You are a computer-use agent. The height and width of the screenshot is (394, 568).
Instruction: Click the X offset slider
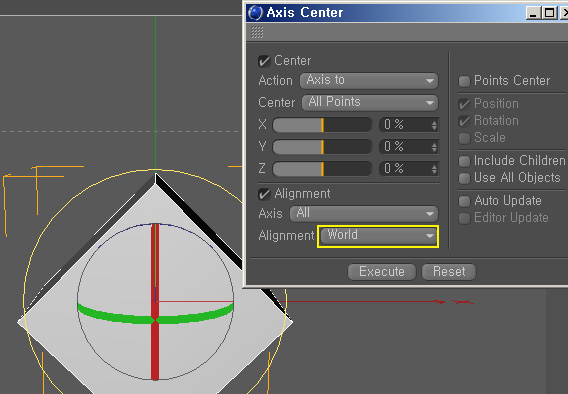(x=322, y=125)
